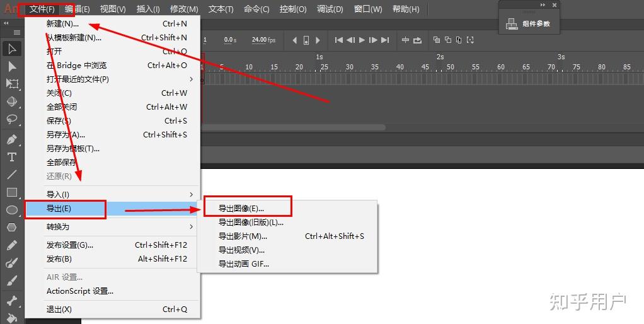Select the Paint Brush tool
The image size is (644, 324).
point(12,263)
